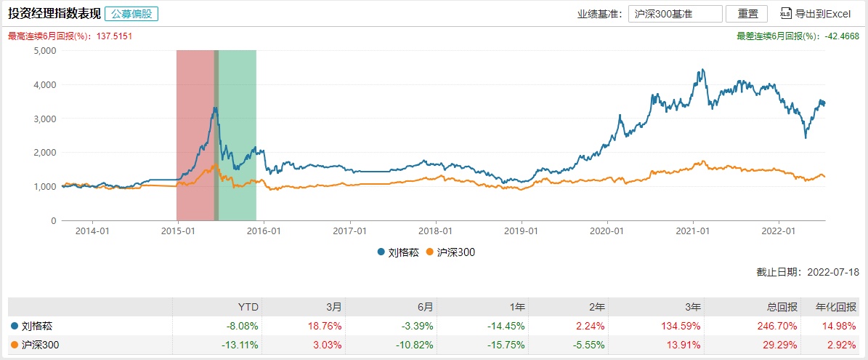Click the 2020-01 x-axis date label
Viewport: 868px width, 360px height.
[607, 231]
